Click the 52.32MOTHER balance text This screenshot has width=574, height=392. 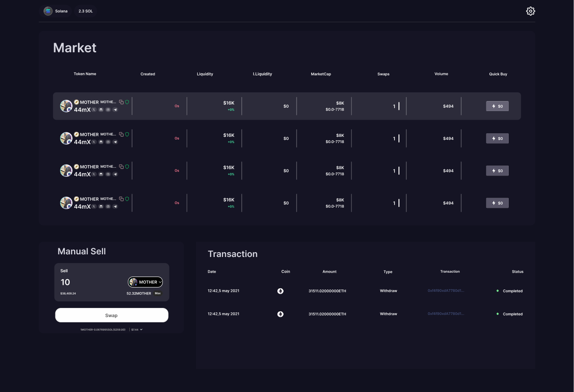click(138, 294)
